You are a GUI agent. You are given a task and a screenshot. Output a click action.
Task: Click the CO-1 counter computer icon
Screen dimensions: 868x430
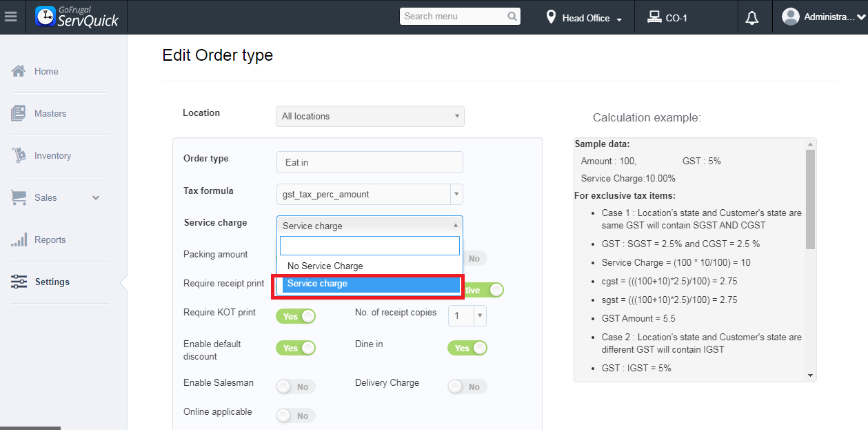pos(654,17)
